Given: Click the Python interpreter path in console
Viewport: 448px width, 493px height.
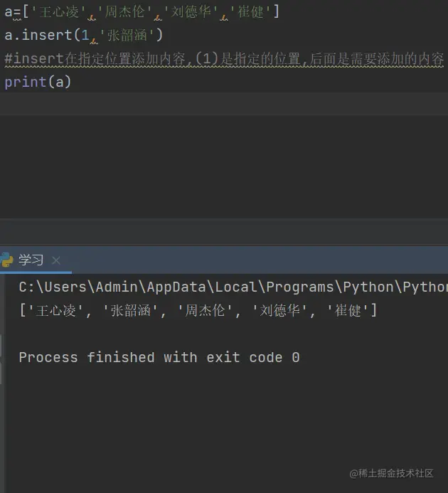Looking at the screenshot, I should tap(233, 287).
